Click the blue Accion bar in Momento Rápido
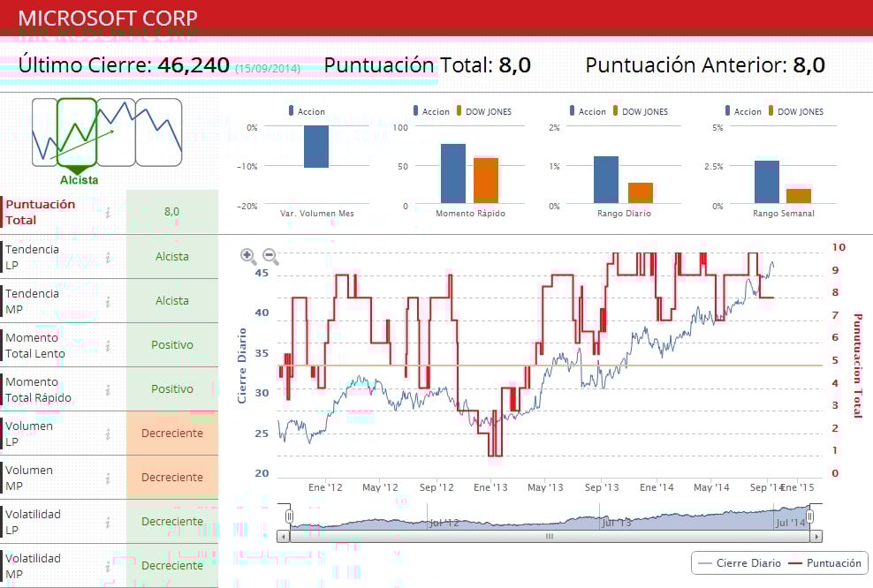 (453, 174)
